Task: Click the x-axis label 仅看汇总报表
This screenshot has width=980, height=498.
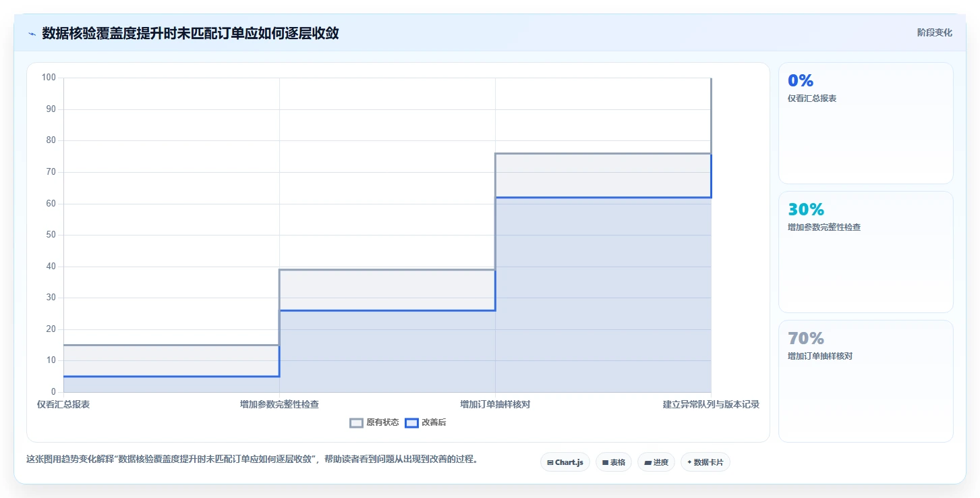Action: click(63, 404)
